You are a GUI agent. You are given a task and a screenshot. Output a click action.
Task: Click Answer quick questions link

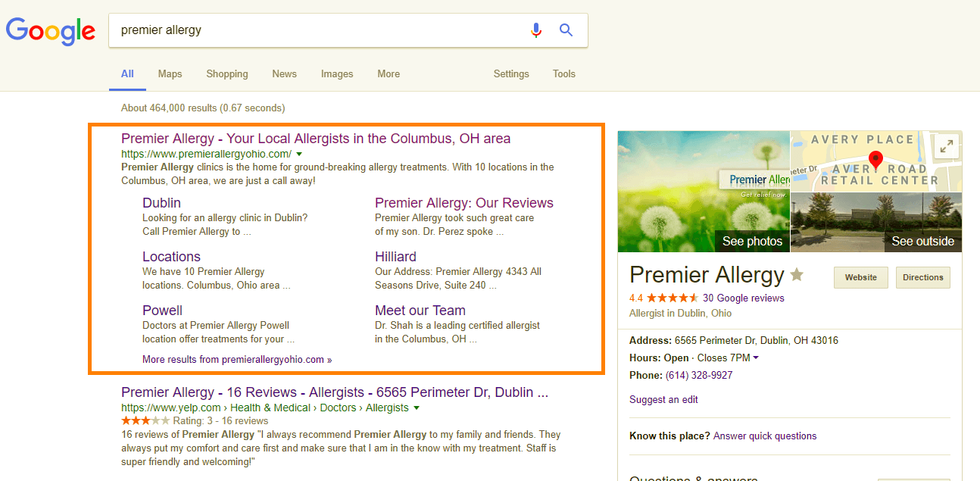coord(765,436)
